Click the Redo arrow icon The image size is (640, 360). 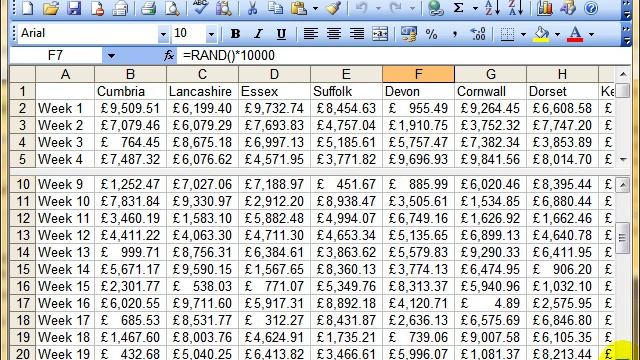click(395, 8)
